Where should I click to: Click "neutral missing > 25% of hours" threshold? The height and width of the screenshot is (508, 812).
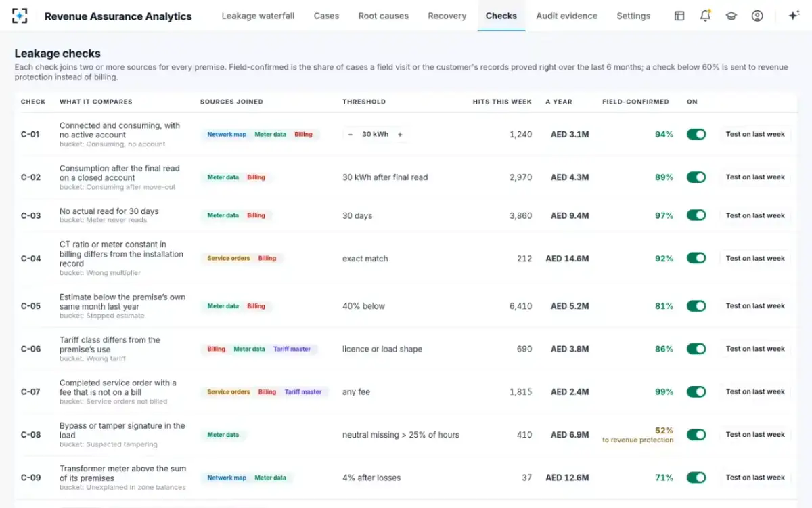pos(401,435)
